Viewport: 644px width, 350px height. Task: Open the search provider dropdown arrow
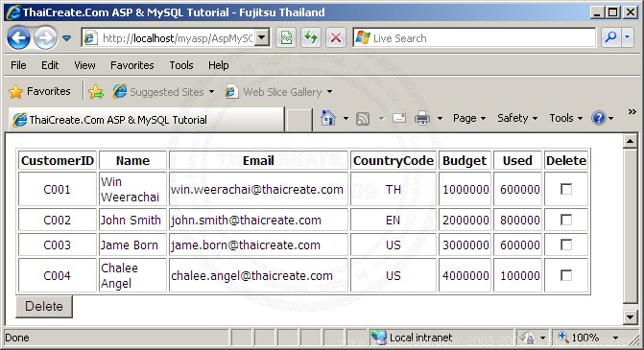[x=627, y=37]
